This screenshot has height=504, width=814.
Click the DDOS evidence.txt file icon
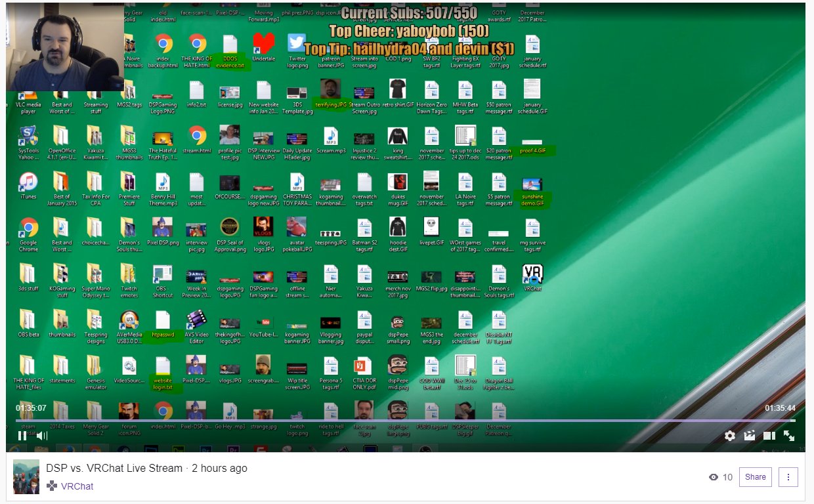[230, 45]
